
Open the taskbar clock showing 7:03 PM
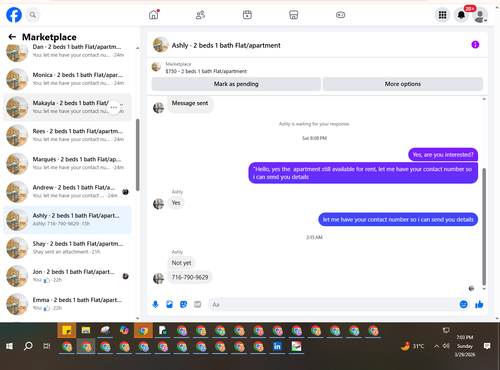465,346
